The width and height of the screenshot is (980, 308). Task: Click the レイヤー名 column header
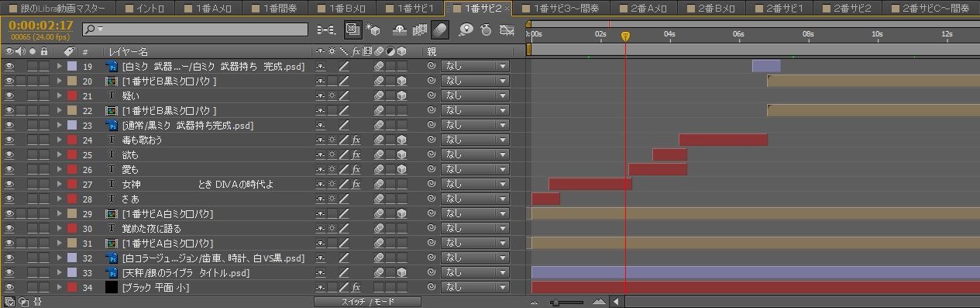tap(129, 51)
